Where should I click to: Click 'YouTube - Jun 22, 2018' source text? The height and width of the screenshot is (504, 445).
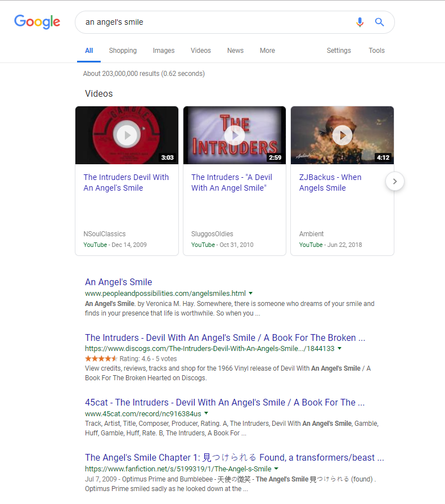tap(331, 245)
